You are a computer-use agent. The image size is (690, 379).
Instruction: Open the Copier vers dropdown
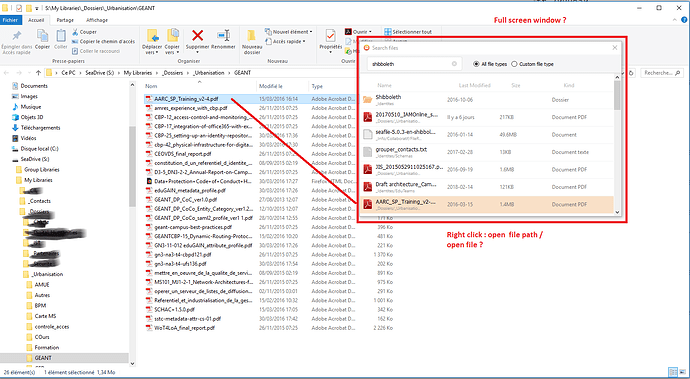[x=172, y=49]
